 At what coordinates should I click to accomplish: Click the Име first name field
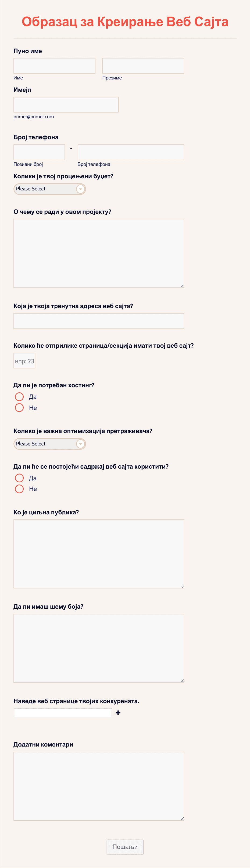coord(54,65)
